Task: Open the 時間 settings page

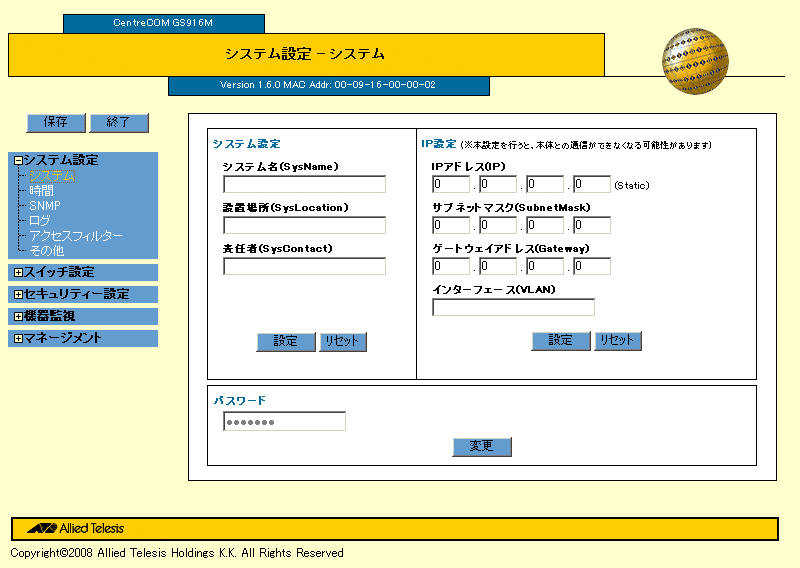Action: (x=41, y=191)
